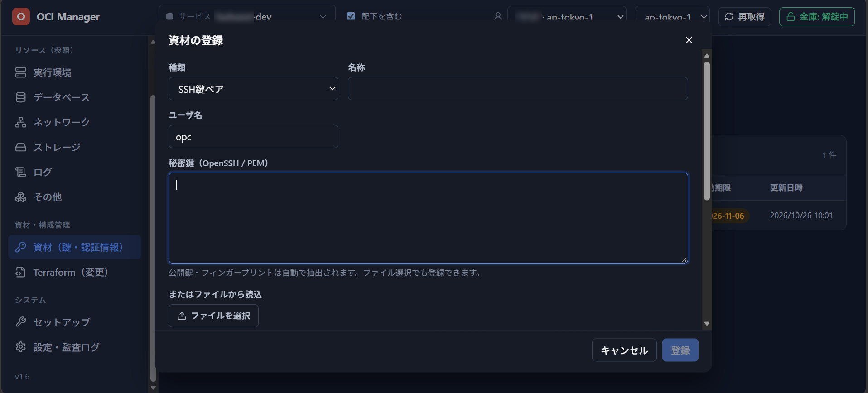The image size is (868, 393).
Task: Expand the サービス dropdown in header
Action: click(x=247, y=16)
